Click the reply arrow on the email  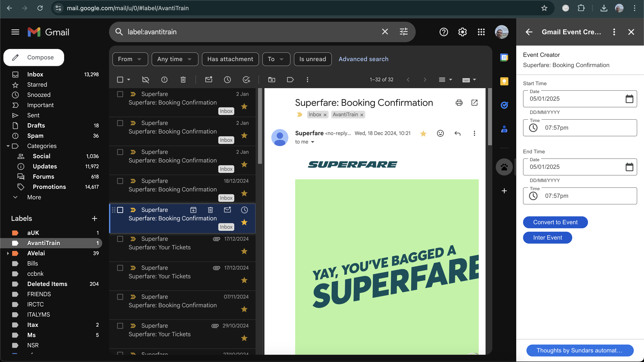pyautogui.click(x=457, y=133)
